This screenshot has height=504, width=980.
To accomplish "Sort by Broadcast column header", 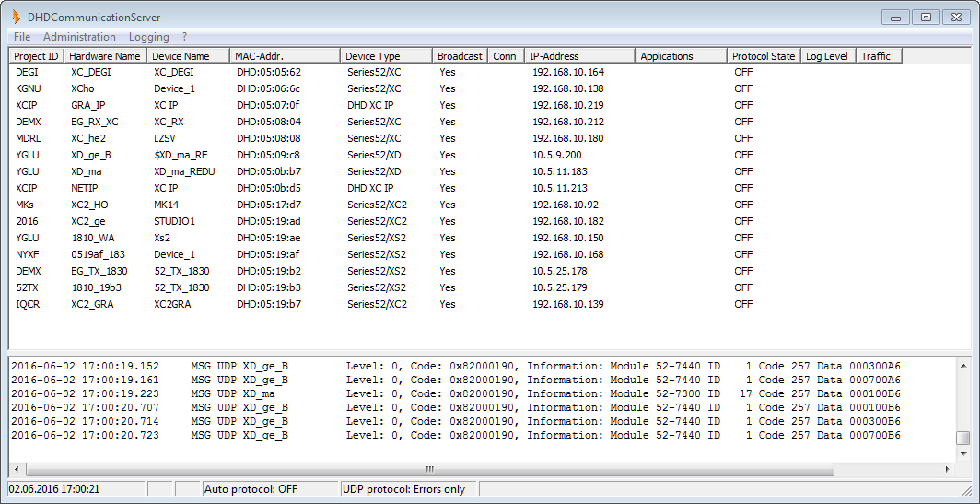I will point(460,56).
